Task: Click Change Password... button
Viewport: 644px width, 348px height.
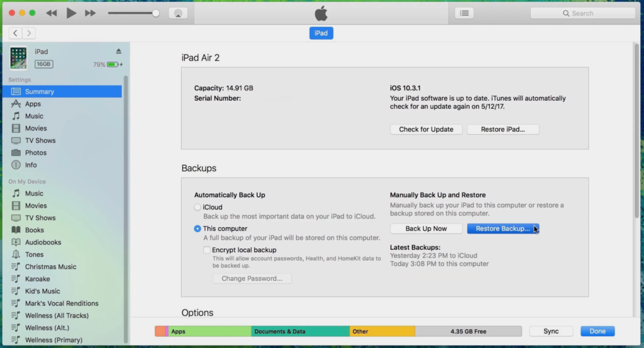Action: [x=252, y=279]
